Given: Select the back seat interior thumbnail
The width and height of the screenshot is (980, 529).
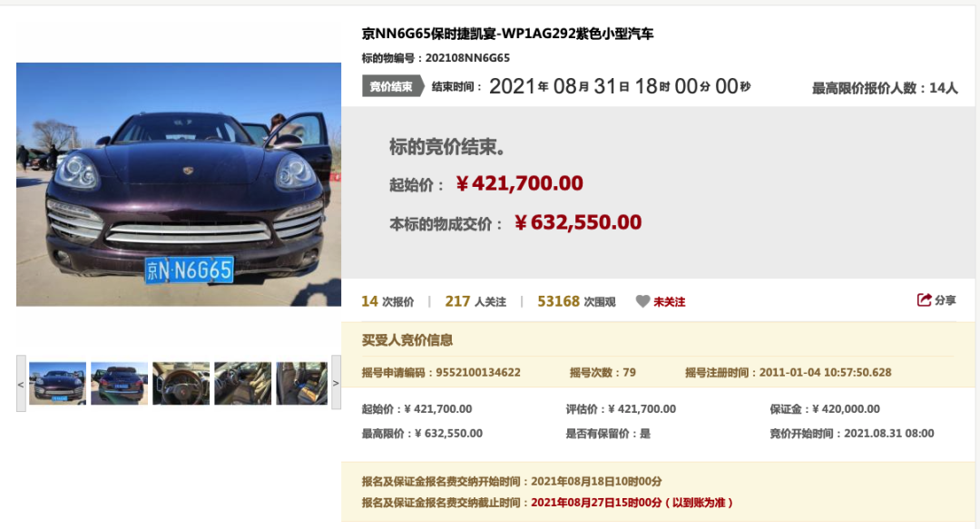Looking at the screenshot, I should point(302,383).
